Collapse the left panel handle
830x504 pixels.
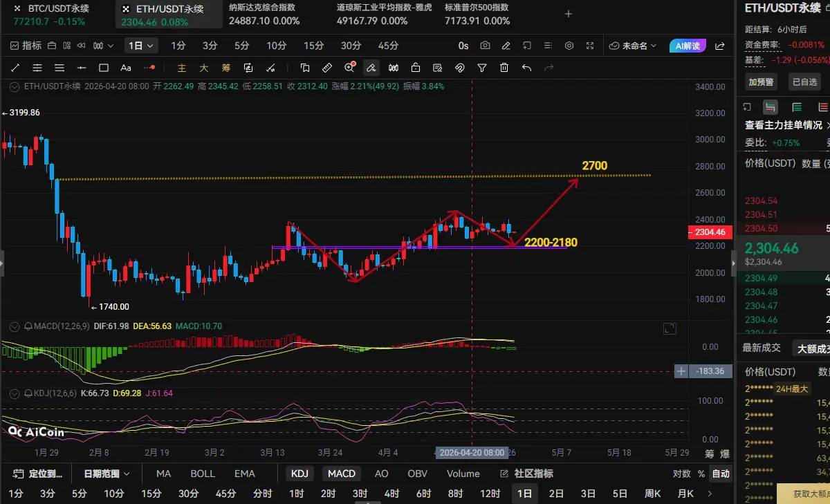(x=2, y=263)
